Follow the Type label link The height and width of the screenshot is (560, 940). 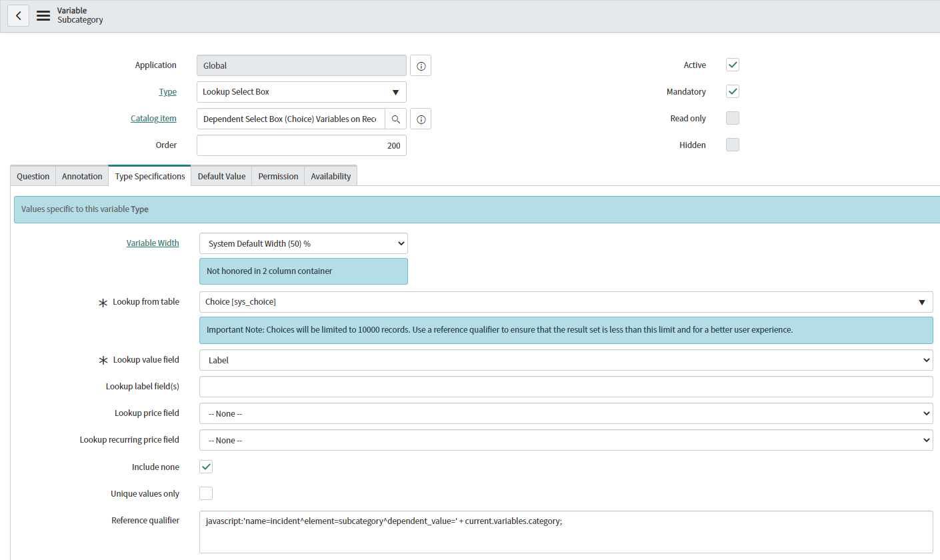(167, 92)
